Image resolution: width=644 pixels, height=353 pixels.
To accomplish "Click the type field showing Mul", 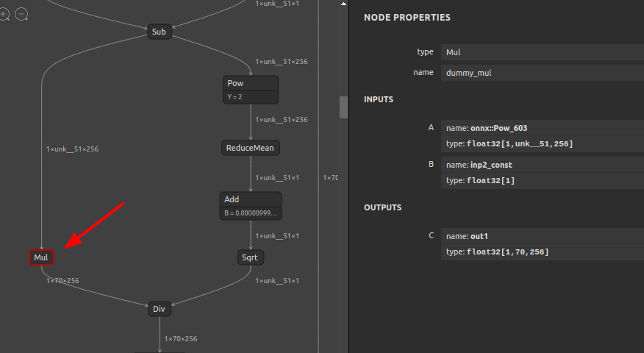I will coord(542,52).
